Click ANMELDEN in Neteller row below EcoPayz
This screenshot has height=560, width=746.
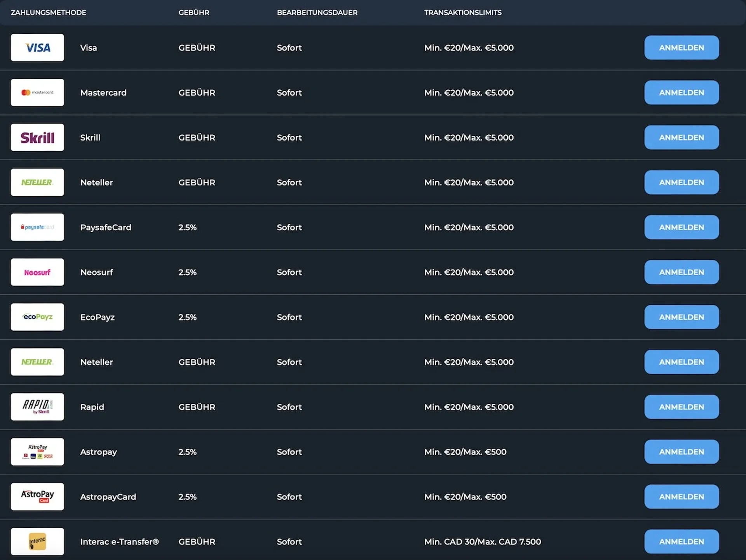682,362
